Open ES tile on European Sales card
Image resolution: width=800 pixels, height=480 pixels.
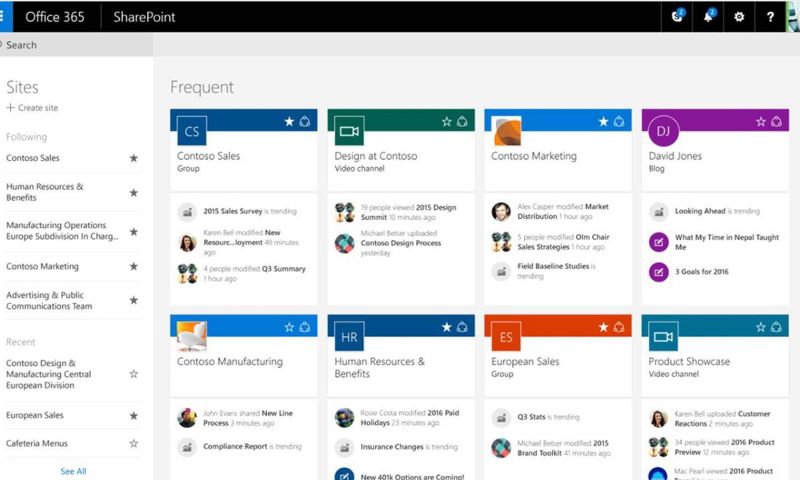[506, 337]
